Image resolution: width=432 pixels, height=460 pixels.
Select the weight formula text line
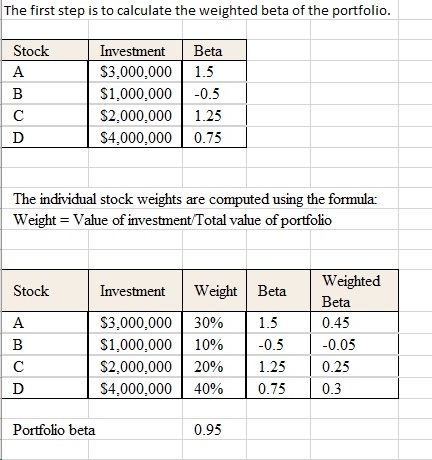pyautogui.click(x=172, y=220)
